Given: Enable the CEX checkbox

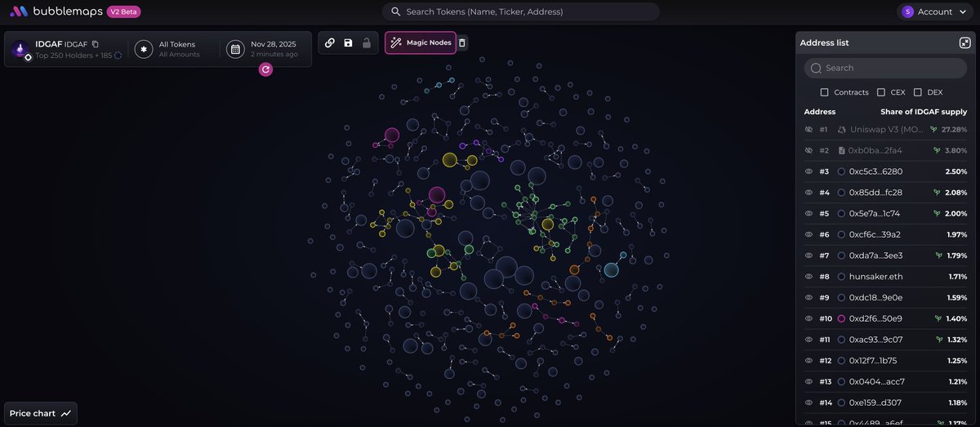Looking at the screenshot, I should (x=881, y=92).
